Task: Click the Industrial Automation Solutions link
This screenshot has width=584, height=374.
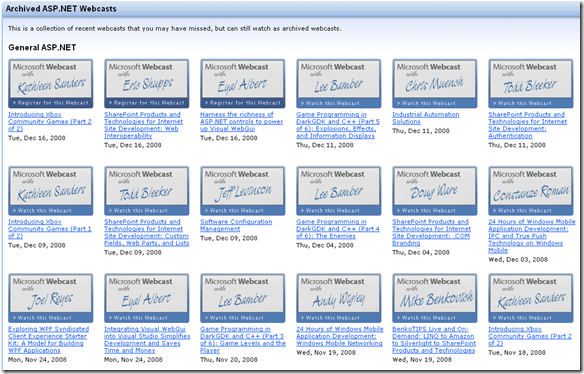Action: (x=426, y=118)
